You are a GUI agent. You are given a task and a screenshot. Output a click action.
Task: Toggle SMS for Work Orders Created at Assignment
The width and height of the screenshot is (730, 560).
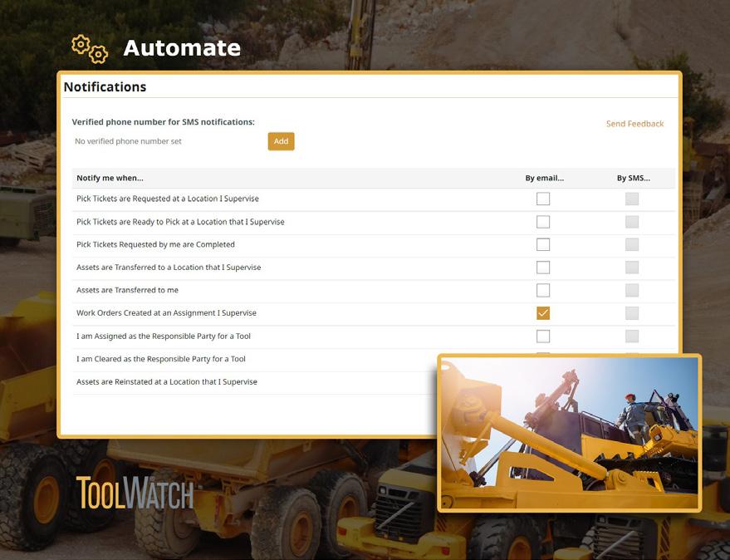[x=632, y=313]
